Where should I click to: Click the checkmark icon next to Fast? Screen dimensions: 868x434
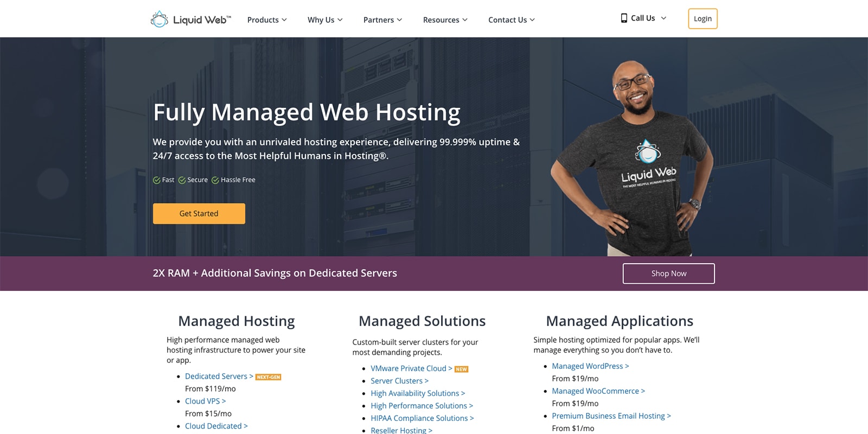pos(157,180)
